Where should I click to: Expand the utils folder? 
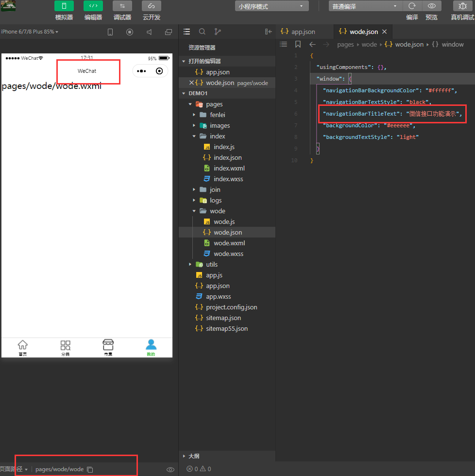point(190,264)
